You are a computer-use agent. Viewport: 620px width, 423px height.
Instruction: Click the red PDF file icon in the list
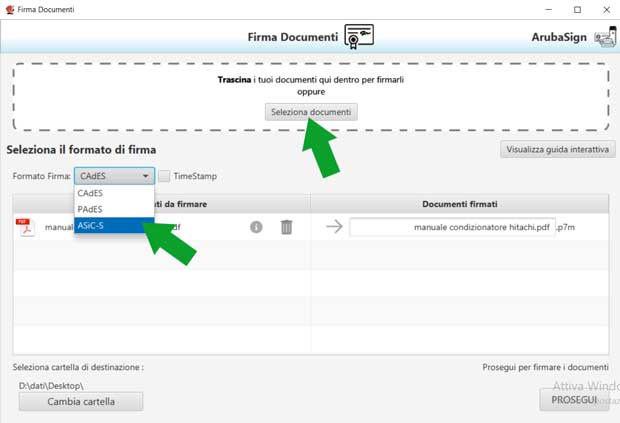click(x=25, y=227)
